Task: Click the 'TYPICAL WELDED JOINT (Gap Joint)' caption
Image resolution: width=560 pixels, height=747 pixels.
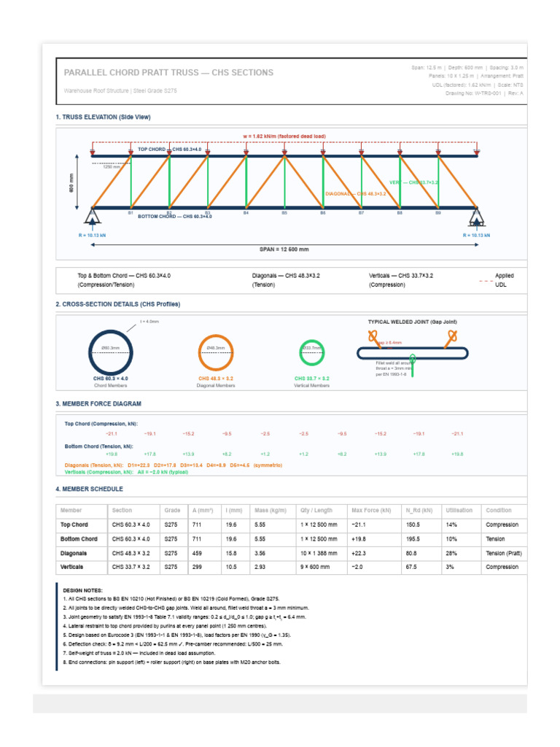Action: (413, 322)
